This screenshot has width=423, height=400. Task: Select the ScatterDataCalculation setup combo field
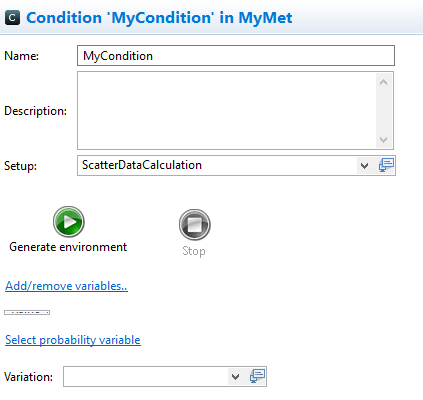point(217,165)
